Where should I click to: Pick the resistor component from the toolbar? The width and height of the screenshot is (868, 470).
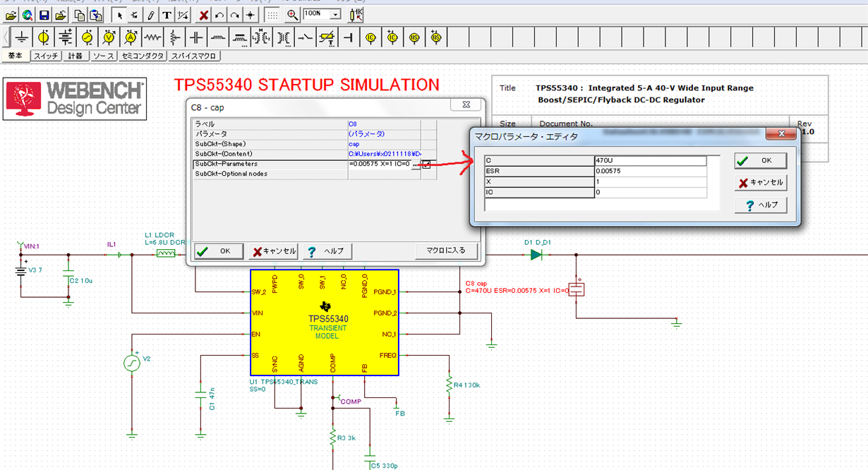152,37
